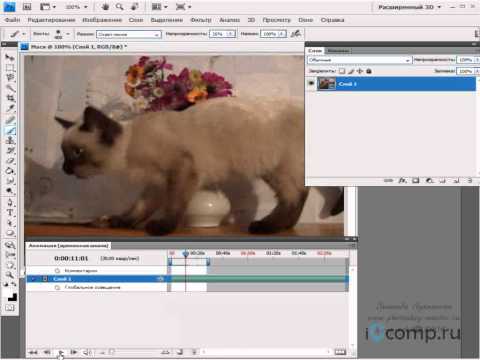This screenshot has height=360, width=480.
Task: Open the Screen Mode dropdown
Action: tap(183, 7)
